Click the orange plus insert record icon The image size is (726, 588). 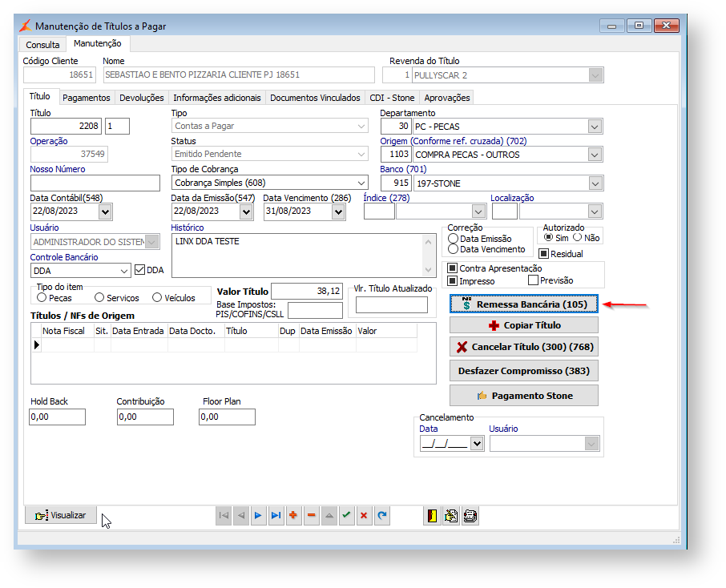(x=293, y=516)
